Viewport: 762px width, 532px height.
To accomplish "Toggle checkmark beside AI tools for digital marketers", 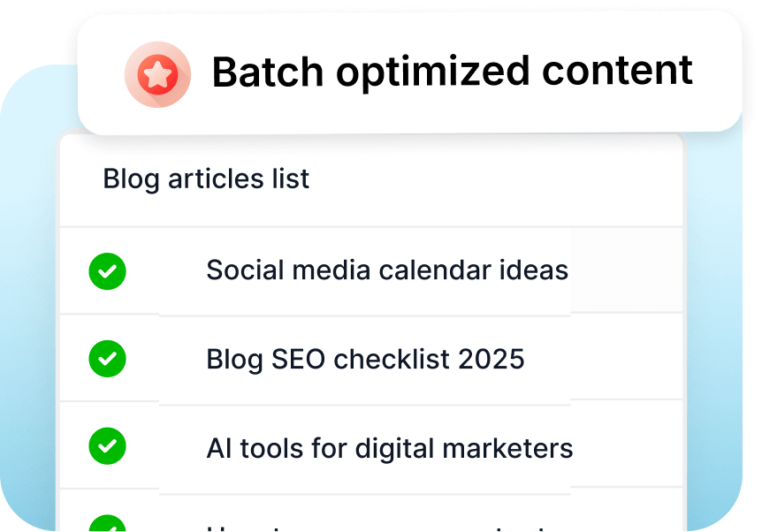I will tap(108, 448).
